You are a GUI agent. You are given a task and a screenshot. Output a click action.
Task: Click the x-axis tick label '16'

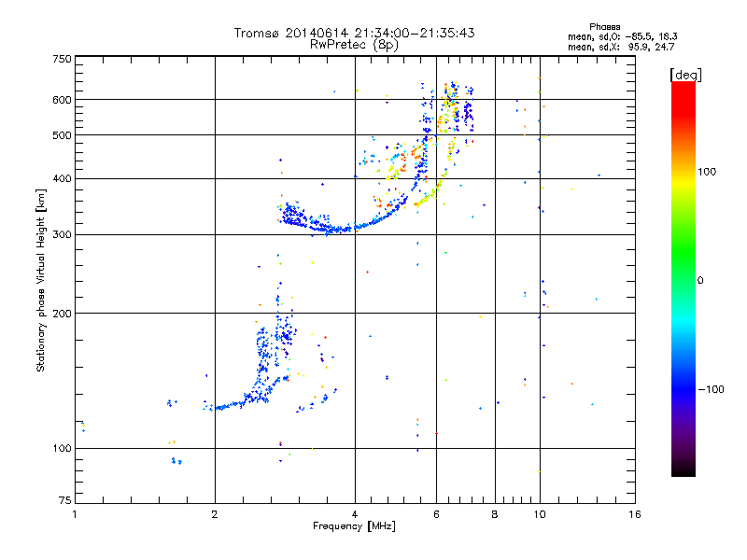point(635,514)
